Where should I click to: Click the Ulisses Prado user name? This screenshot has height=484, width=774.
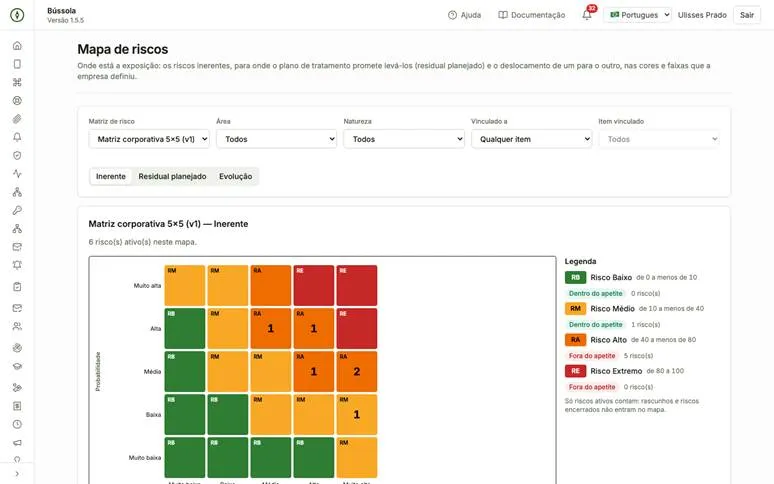pyautogui.click(x=702, y=15)
